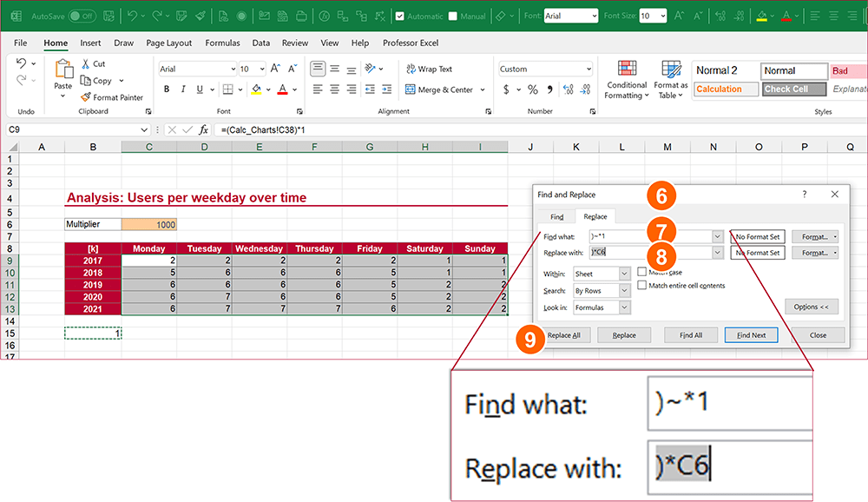The width and height of the screenshot is (868, 502).
Task: Apply bold formatting in the Font group
Action: (x=166, y=89)
